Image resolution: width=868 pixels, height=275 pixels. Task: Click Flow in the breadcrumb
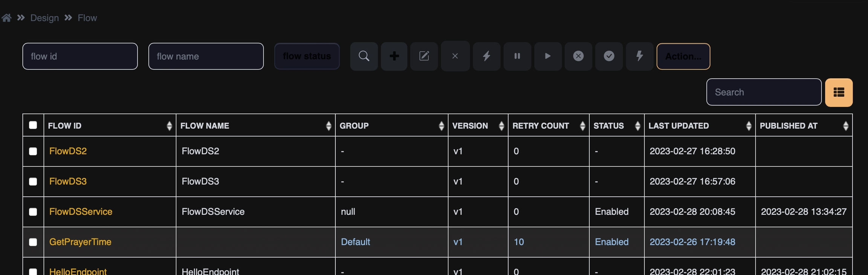[87, 18]
